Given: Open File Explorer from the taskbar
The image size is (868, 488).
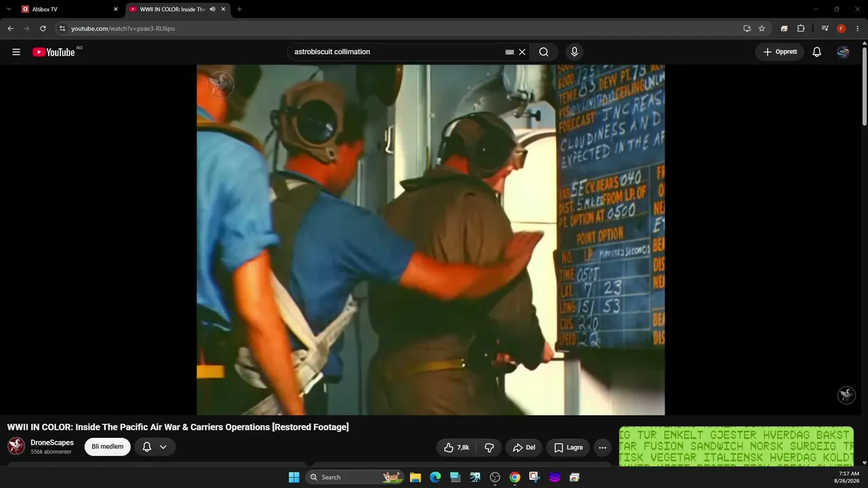Looking at the screenshot, I should pyautogui.click(x=416, y=477).
